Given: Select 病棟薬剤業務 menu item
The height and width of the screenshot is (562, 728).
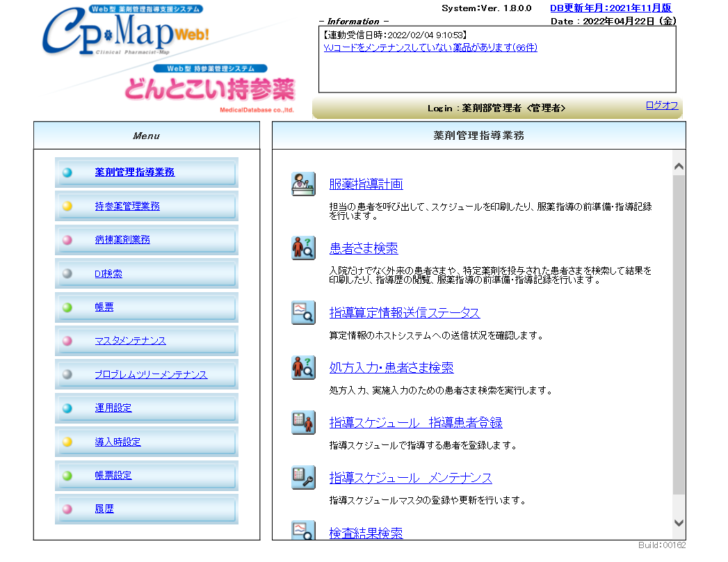Looking at the screenshot, I should coord(122,240).
